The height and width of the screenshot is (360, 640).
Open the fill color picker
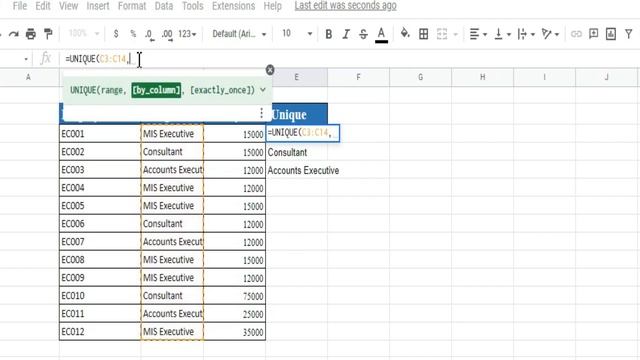pyautogui.click(x=405, y=33)
